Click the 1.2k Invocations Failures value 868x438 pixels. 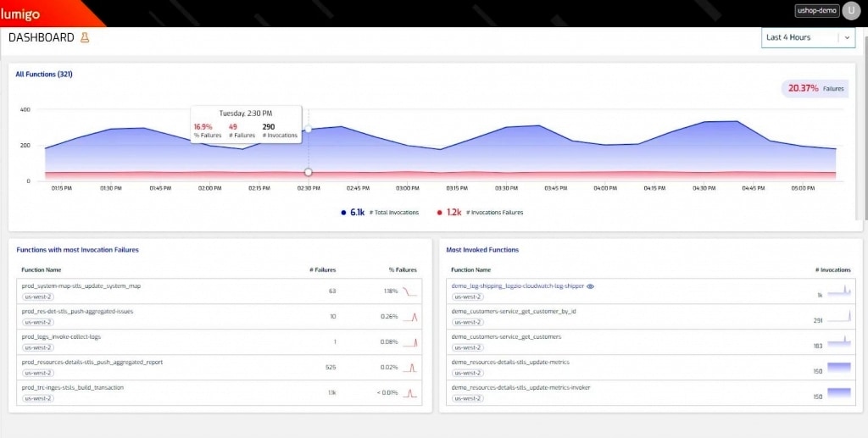click(x=454, y=213)
